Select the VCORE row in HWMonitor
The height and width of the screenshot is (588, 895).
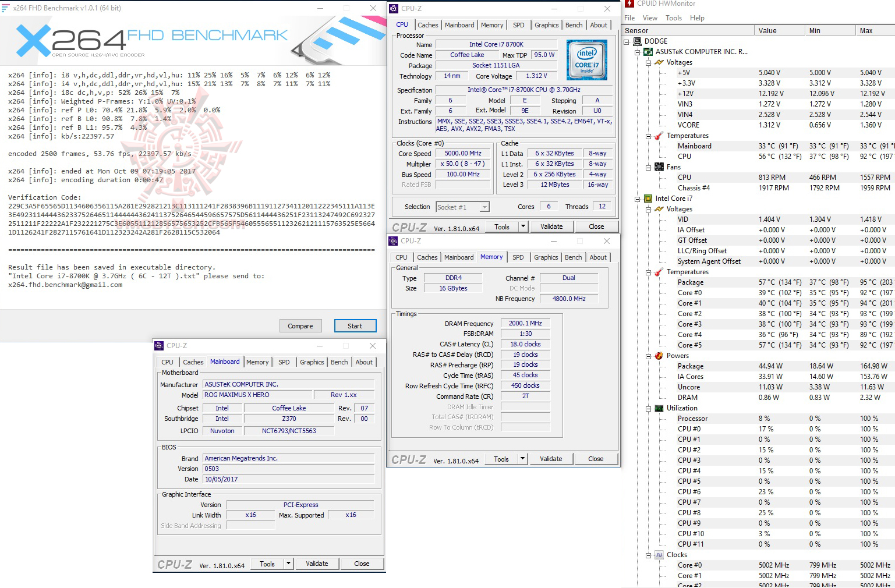(758, 125)
